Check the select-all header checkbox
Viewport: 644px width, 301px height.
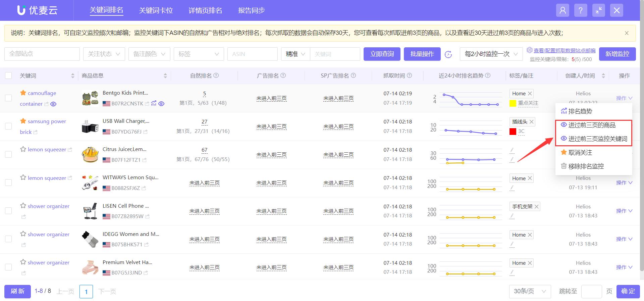(x=8, y=76)
